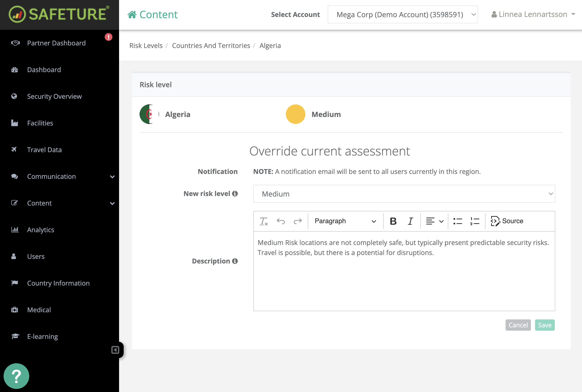The image size is (582, 392).
Task: Open the green help question mark bubble
Action: tap(16, 376)
